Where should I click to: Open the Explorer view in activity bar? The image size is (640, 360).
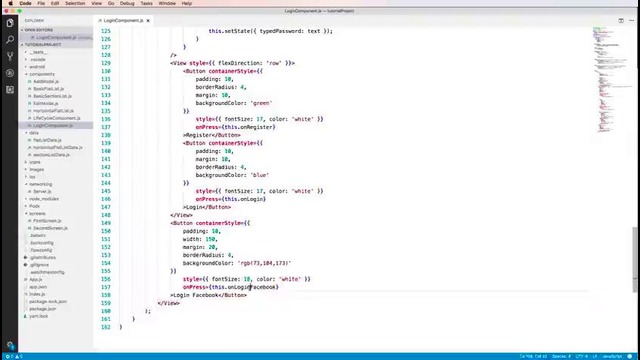10,23
